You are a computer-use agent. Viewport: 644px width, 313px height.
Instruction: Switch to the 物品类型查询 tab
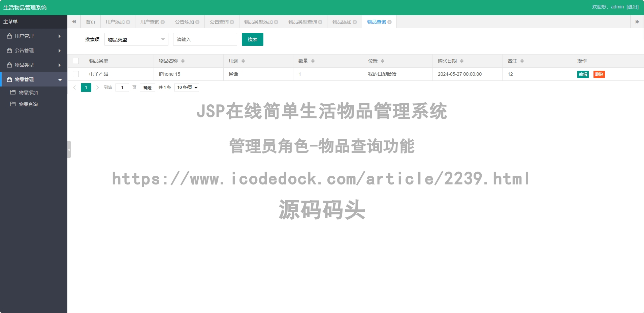click(302, 22)
